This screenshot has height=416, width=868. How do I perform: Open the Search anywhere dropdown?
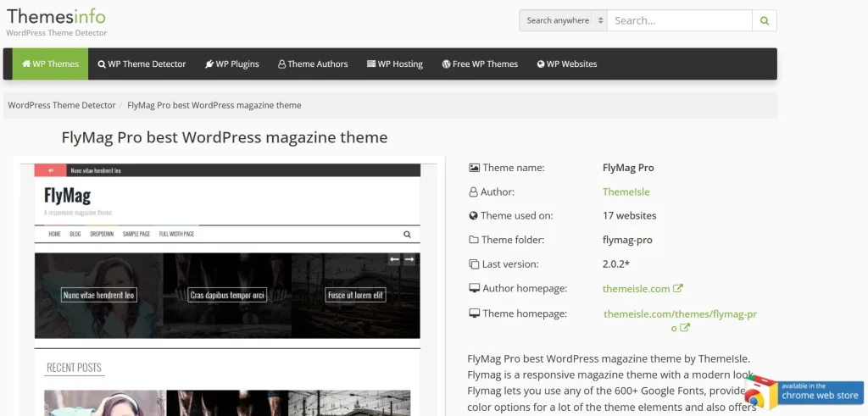pyautogui.click(x=563, y=20)
